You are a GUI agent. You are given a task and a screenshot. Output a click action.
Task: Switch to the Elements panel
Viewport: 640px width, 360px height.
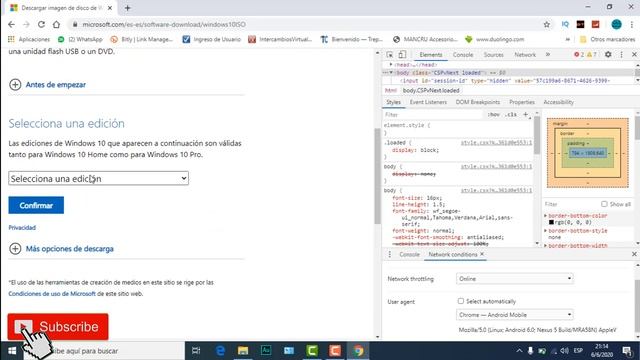tap(431, 55)
